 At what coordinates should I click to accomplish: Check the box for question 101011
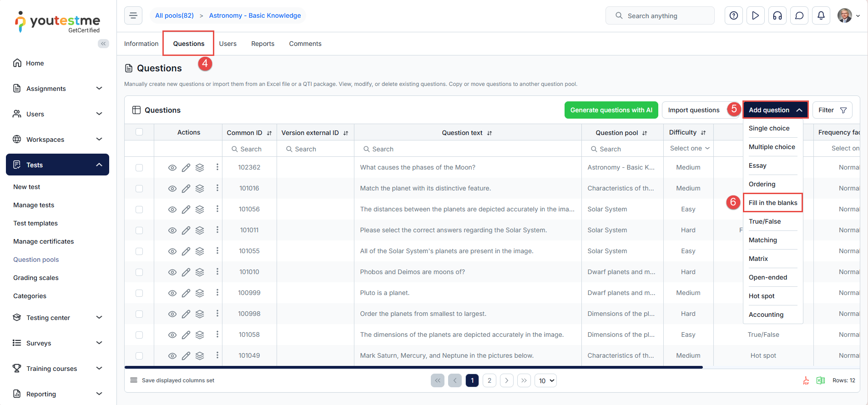(x=139, y=230)
